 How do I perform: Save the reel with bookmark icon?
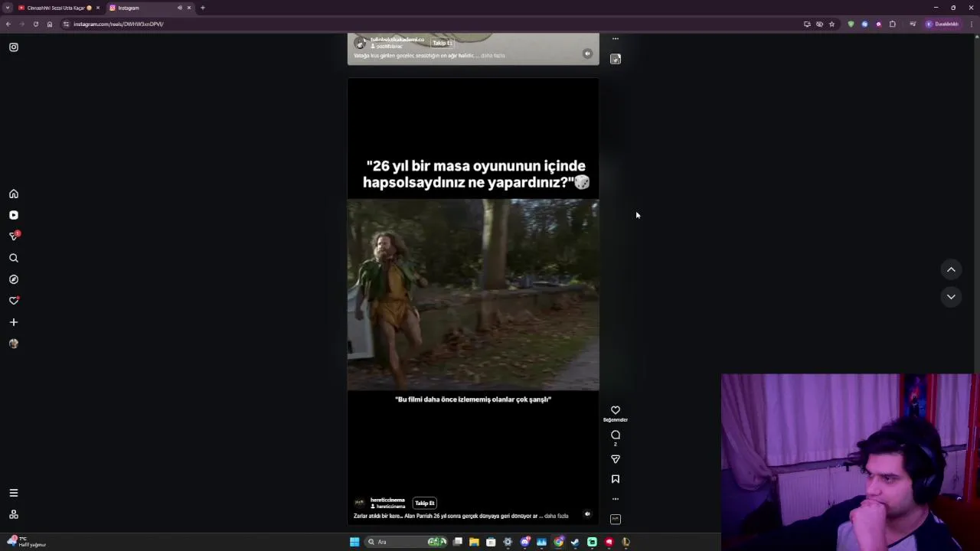(616, 479)
